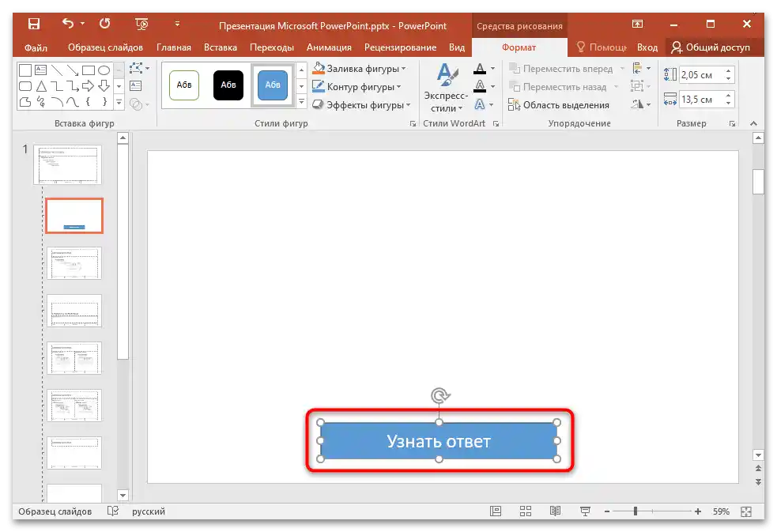This screenshot has height=532, width=777.
Task: Select the scribble freeform shape
Action: 40,102
